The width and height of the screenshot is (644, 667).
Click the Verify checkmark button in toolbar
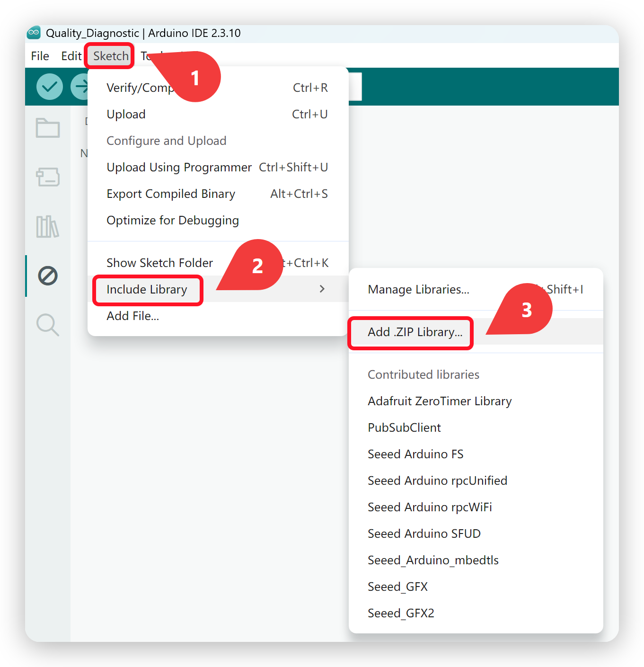(x=50, y=87)
